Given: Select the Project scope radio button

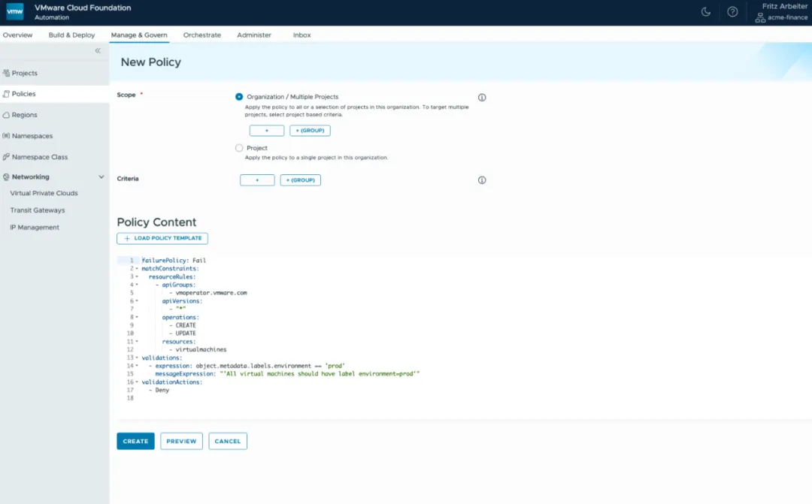Looking at the screenshot, I should [239, 148].
